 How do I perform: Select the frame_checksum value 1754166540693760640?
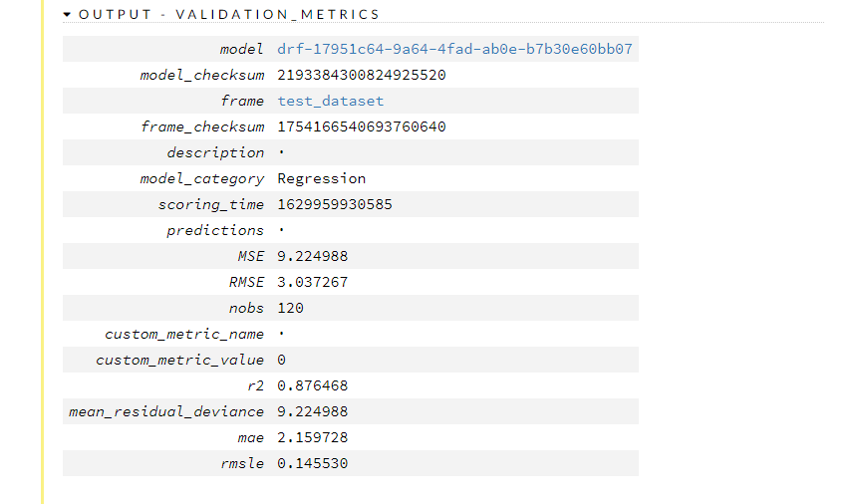[x=361, y=126]
